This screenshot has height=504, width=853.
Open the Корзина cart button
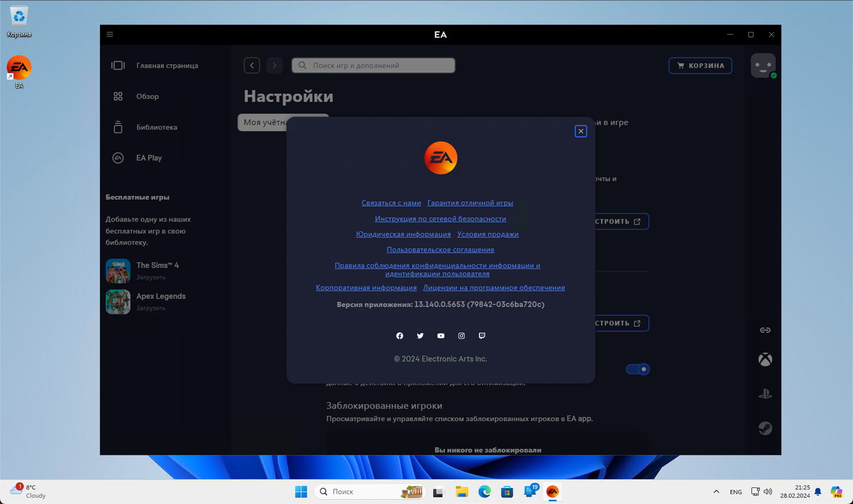coord(700,65)
